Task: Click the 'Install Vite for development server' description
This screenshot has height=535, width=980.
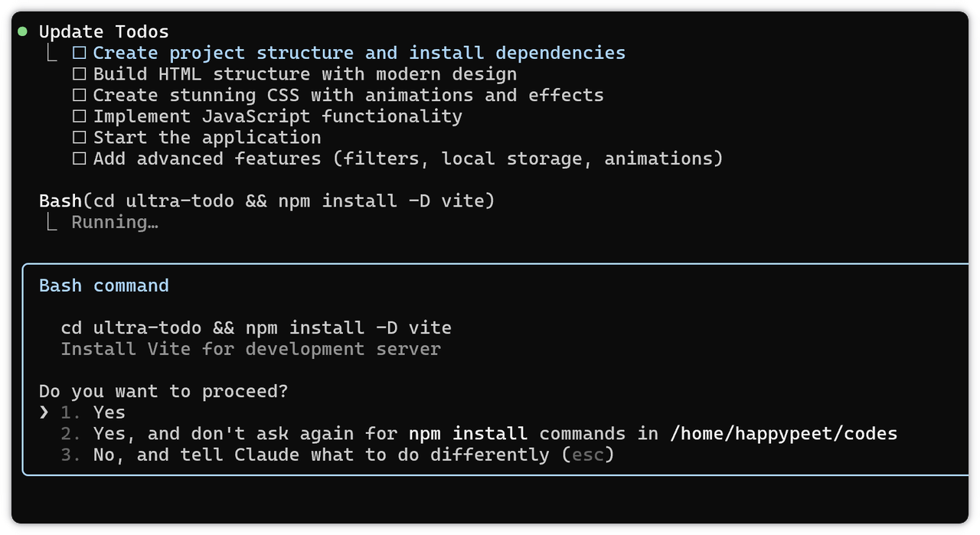Action: click(250, 349)
